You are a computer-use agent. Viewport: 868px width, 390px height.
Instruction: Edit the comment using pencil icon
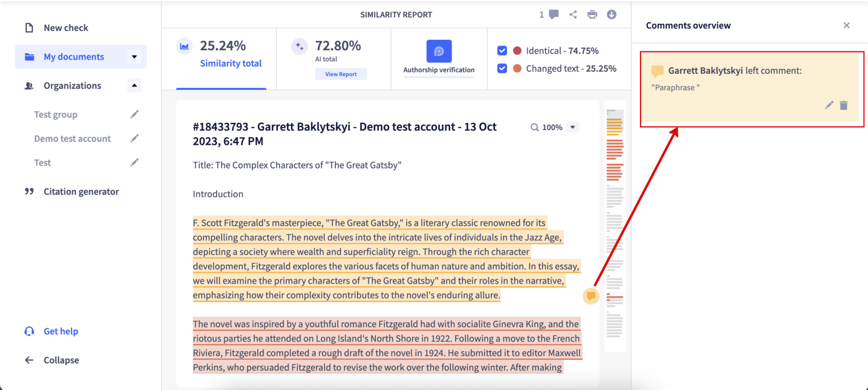[x=828, y=105]
